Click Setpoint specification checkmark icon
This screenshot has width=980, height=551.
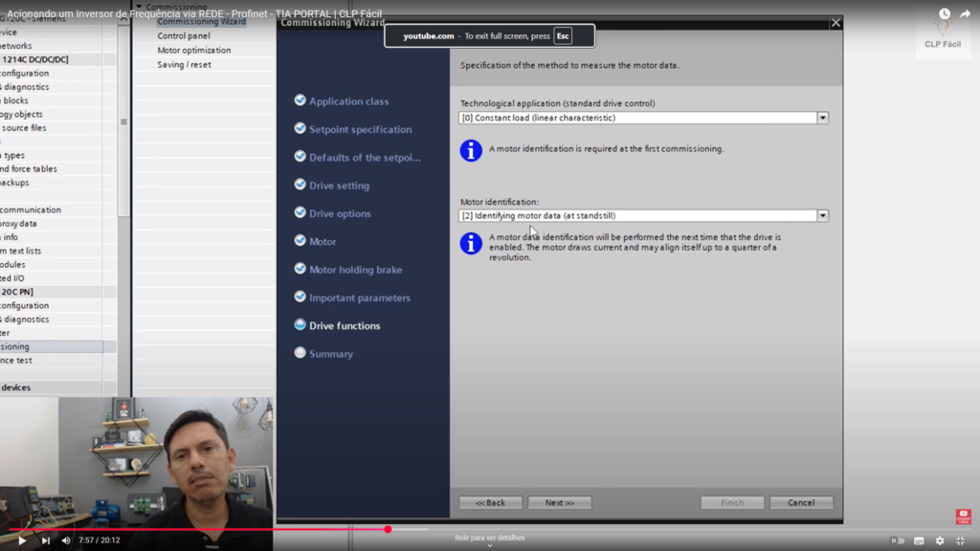tap(300, 128)
